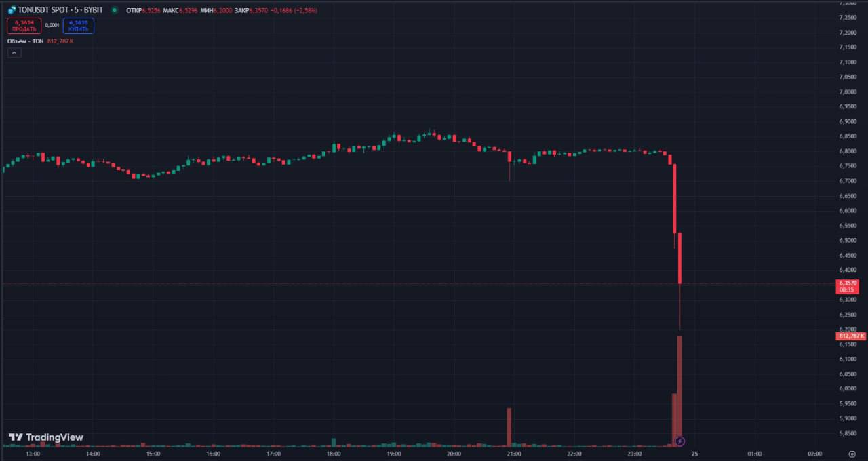Click the 6,5000 price axis label
868x461 pixels.
click(x=847, y=240)
